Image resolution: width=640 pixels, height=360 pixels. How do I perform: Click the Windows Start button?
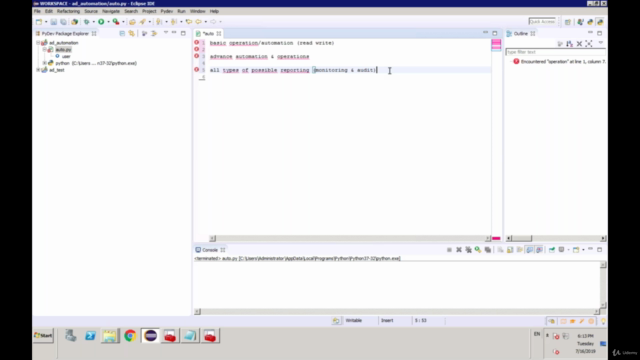pyautogui.click(x=43, y=336)
